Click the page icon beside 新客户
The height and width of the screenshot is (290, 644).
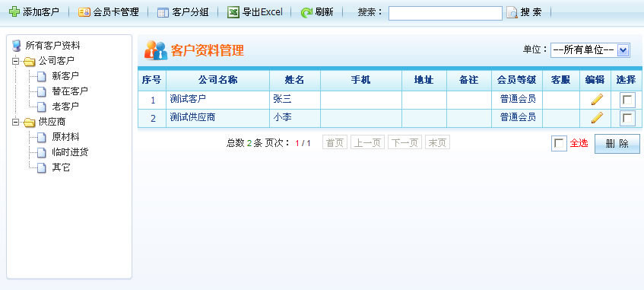tap(42, 77)
